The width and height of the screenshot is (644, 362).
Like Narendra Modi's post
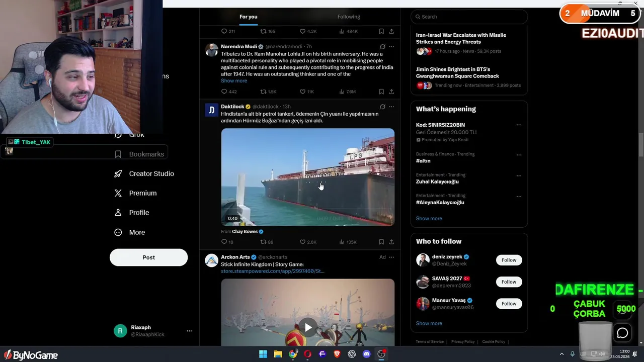pos(307,92)
